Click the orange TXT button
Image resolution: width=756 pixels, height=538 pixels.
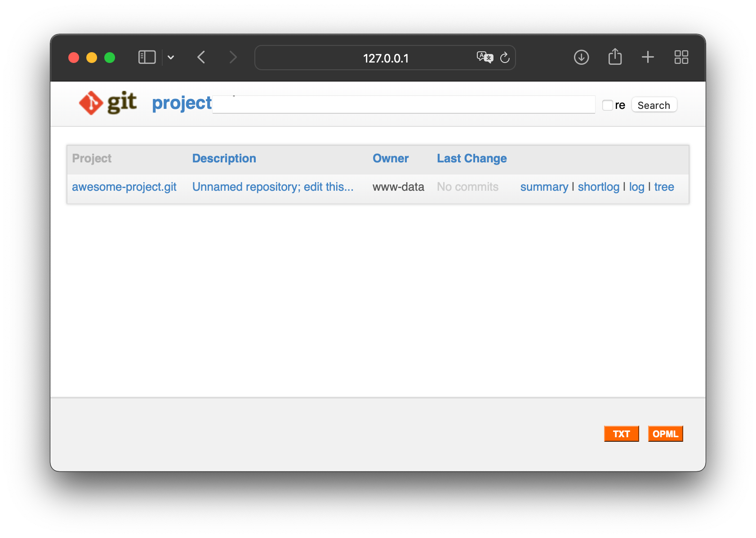(x=622, y=434)
